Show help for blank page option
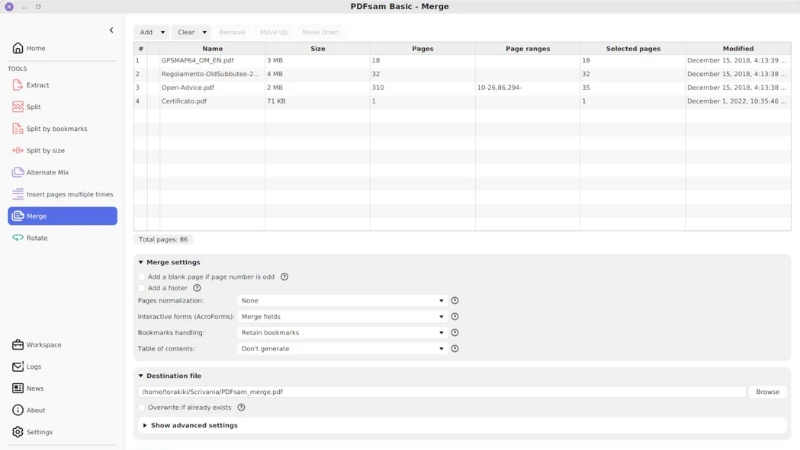This screenshot has height=450, width=800. click(284, 277)
